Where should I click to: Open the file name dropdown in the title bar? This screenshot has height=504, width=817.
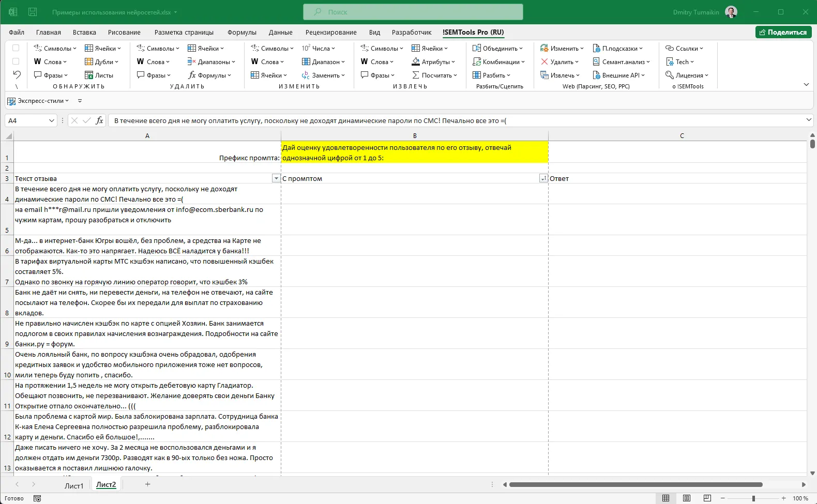point(175,12)
